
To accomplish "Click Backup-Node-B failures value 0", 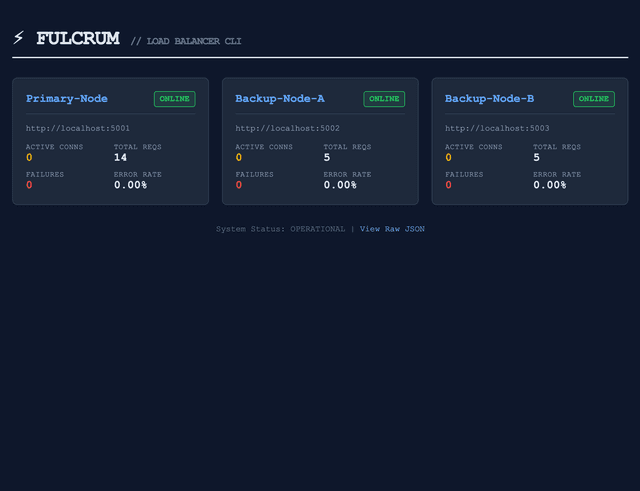I will pyautogui.click(x=449, y=185).
